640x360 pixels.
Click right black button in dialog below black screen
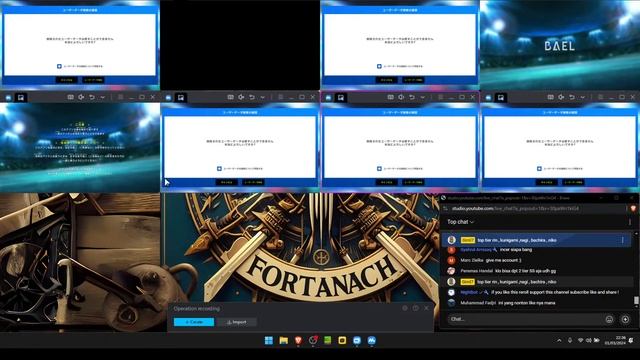[253, 182]
